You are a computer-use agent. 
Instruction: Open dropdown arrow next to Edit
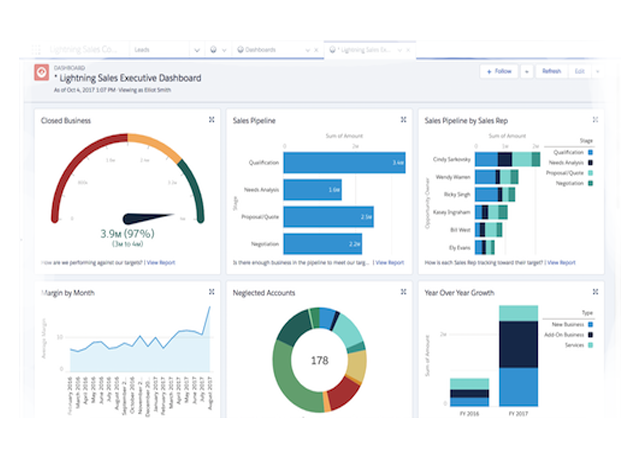598,71
